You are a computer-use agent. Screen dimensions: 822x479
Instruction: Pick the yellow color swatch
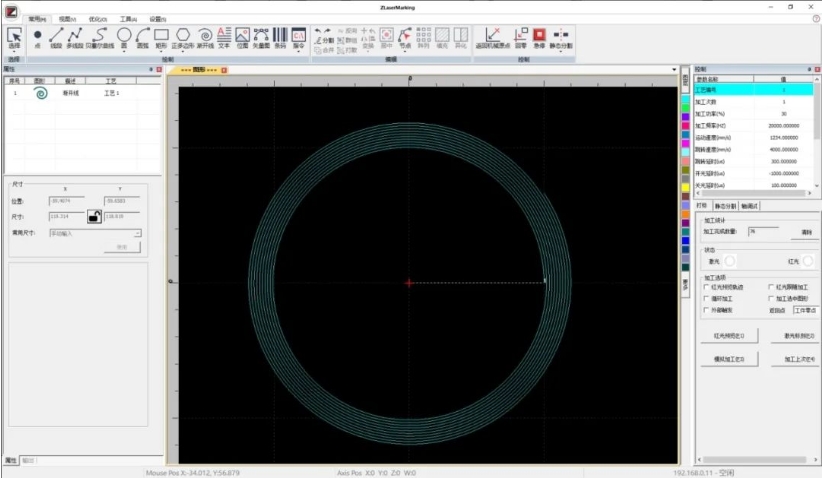point(686,188)
